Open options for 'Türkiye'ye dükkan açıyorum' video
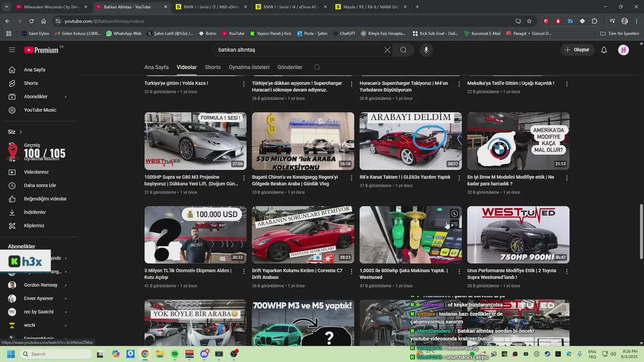Image resolution: width=644 pixels, height=362 pixels. pyautogui.click(x=351, y=84)
